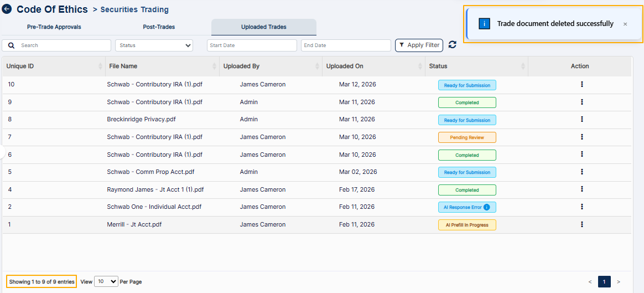Open action menu for Raymond James row

coord(581,189)
